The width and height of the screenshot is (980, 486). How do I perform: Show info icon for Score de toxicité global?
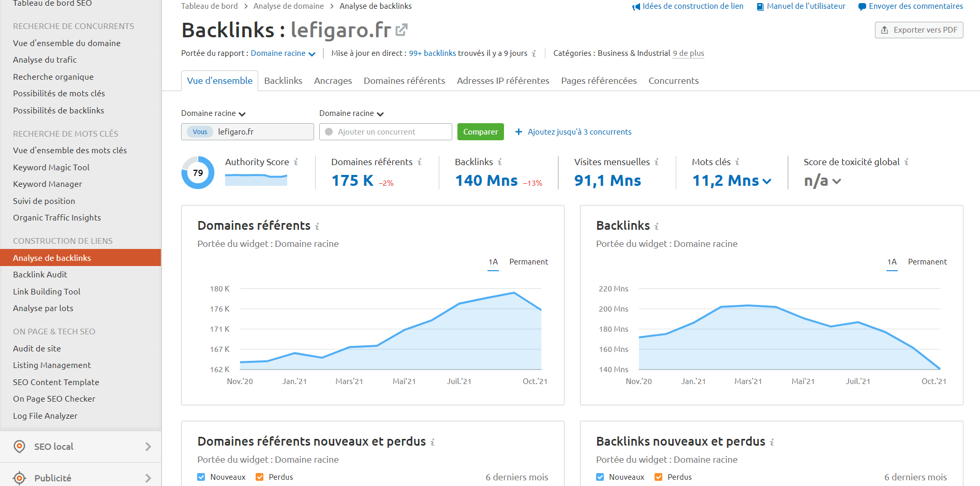907,162
